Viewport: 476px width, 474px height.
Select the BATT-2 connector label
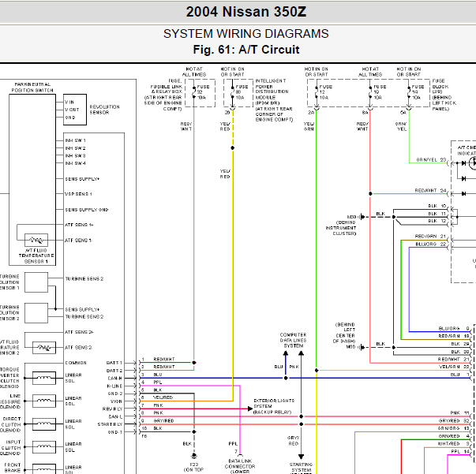(114, 371)
